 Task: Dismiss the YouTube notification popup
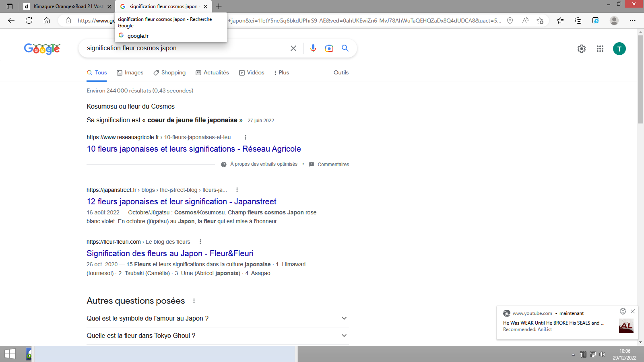click(x=633, y=311)
